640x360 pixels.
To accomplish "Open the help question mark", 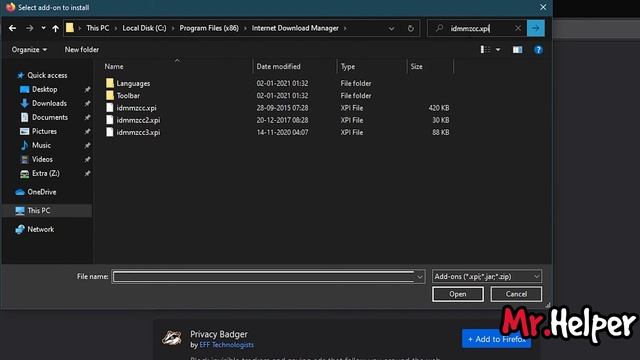I will (538, 50).
